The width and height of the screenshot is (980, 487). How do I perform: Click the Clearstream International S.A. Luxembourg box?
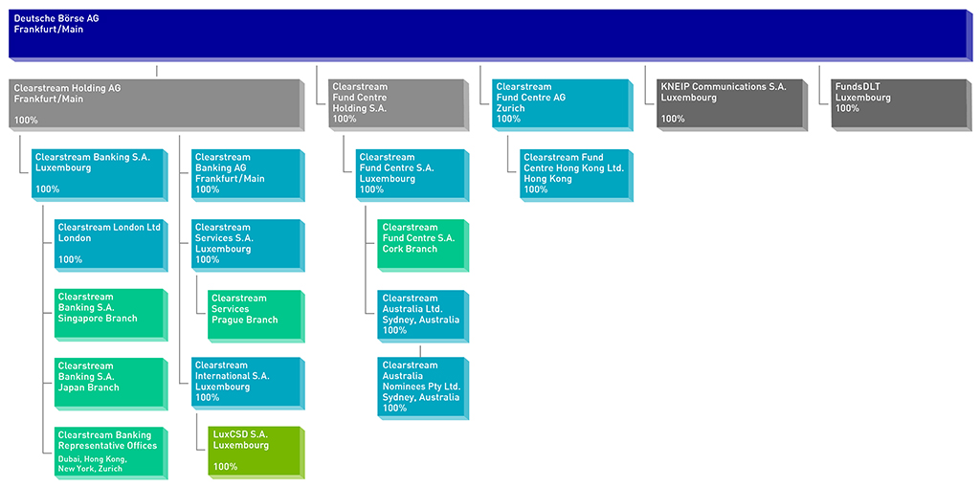[248, 384]
